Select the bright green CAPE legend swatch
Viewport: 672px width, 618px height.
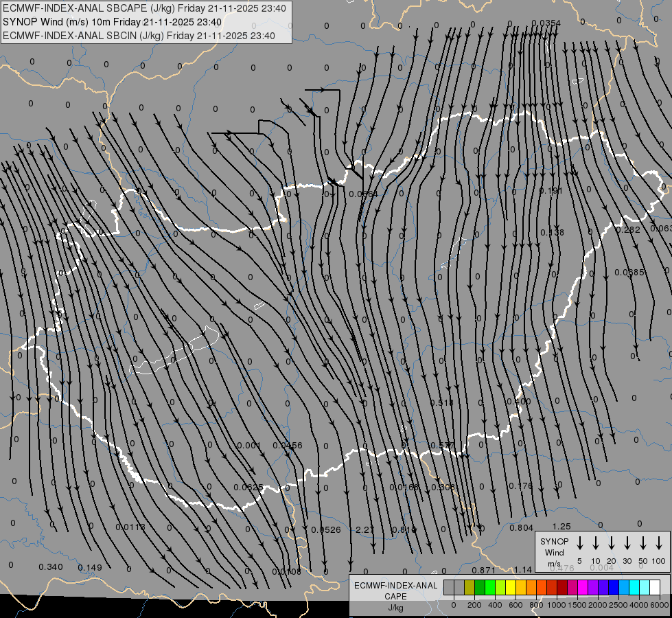(490, 587)
